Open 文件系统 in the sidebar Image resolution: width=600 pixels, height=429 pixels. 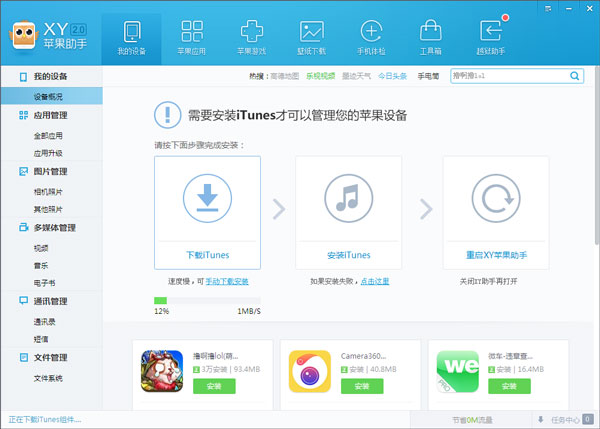coord(48,378)
